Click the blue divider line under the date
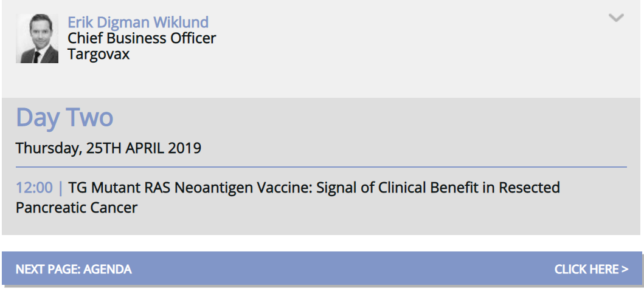The width and height of the screenshot is (644, 297). click(321, 167)
